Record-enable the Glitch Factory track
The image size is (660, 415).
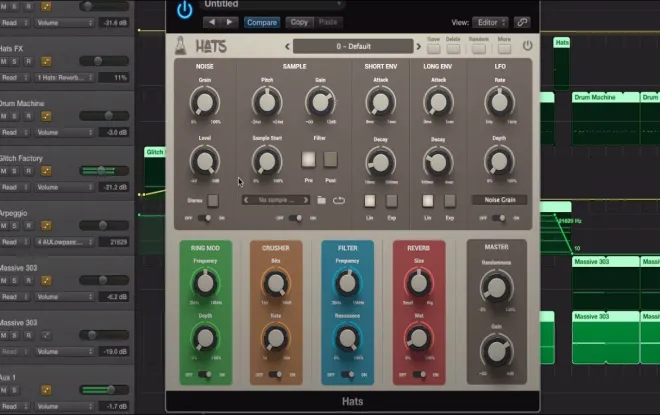29,171
